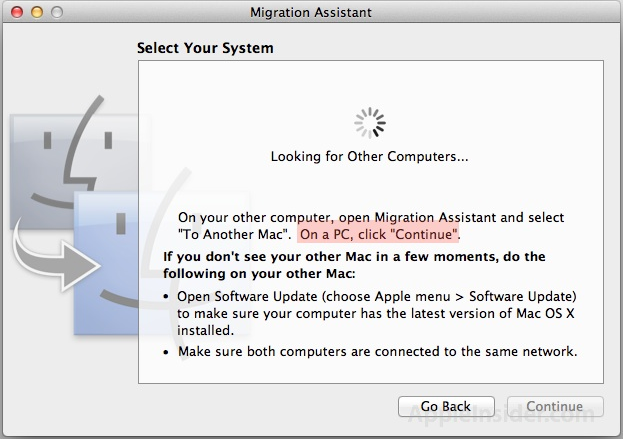Click the spinning progress indicator

click(370, 123)
